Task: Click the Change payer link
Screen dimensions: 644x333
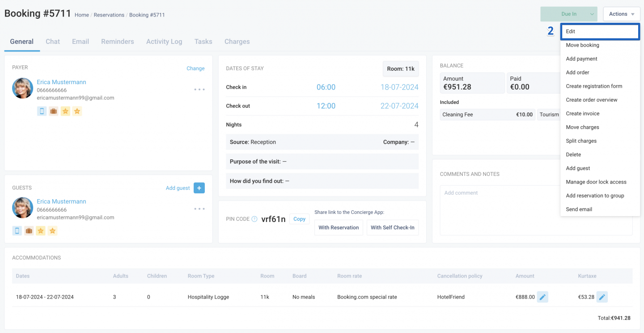Action: (195, 68)
